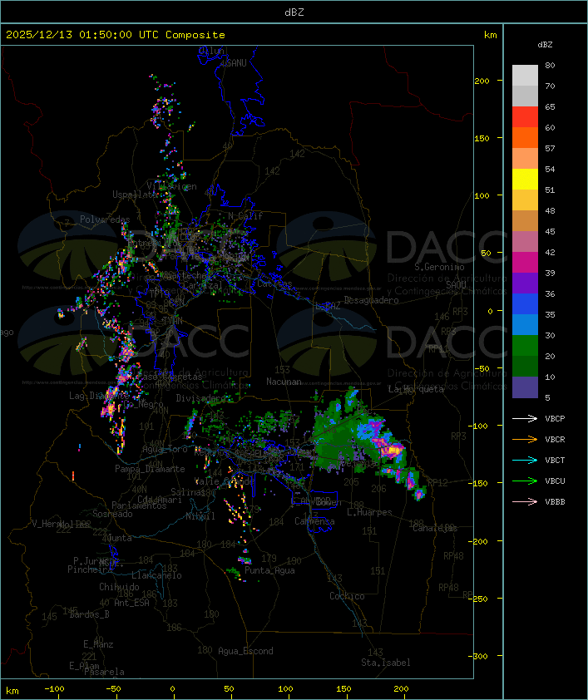Click the Sta.Isabel place label
Screen dimensions: 588x700
[386, 663]
